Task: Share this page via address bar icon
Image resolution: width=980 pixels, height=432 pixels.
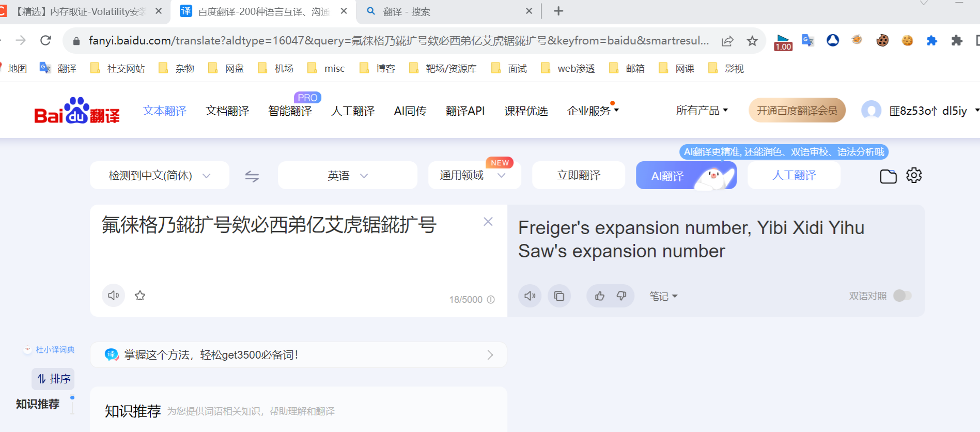Action: [x=727, y=41]
